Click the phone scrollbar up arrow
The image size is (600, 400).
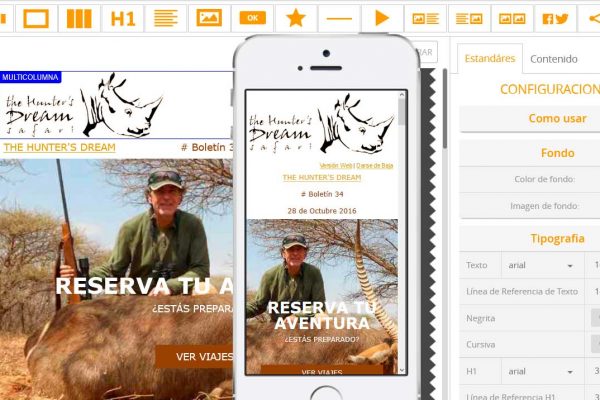coord(401,95)
